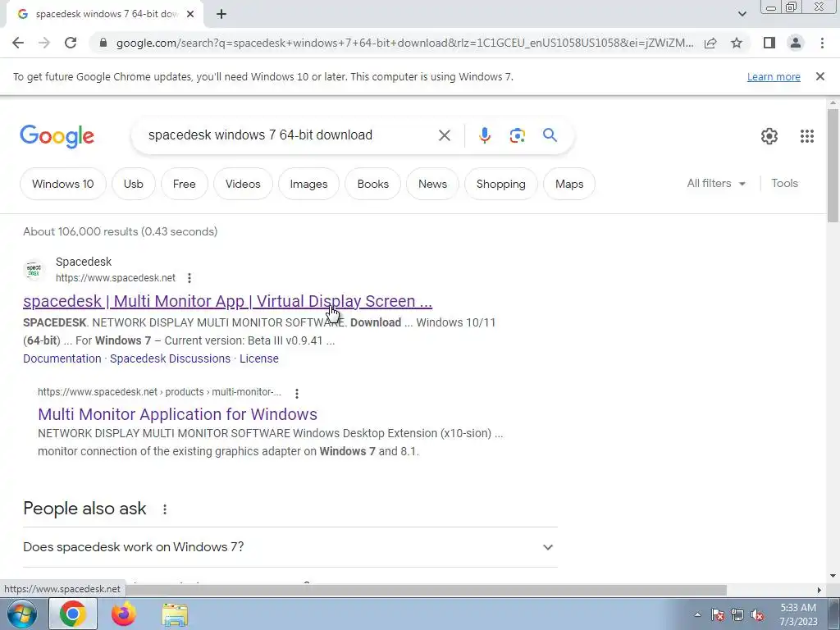The image size is (840, 630).
Task: Open the Google apps grid
Action: 807,136
